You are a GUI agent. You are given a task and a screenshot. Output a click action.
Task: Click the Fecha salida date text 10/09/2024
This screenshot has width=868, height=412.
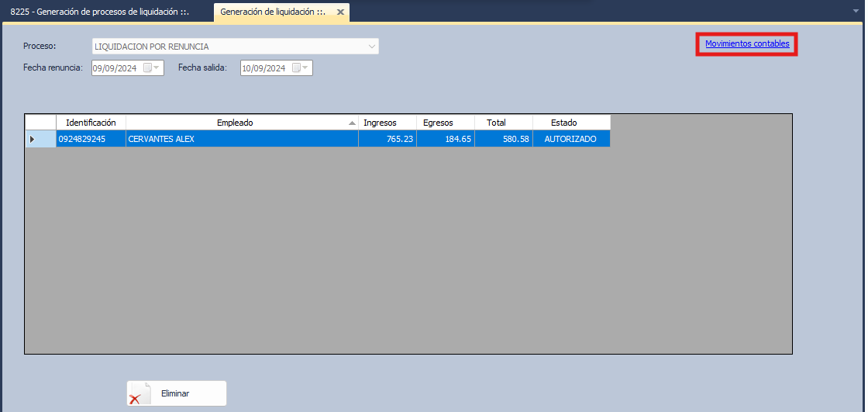coord(263,68)
